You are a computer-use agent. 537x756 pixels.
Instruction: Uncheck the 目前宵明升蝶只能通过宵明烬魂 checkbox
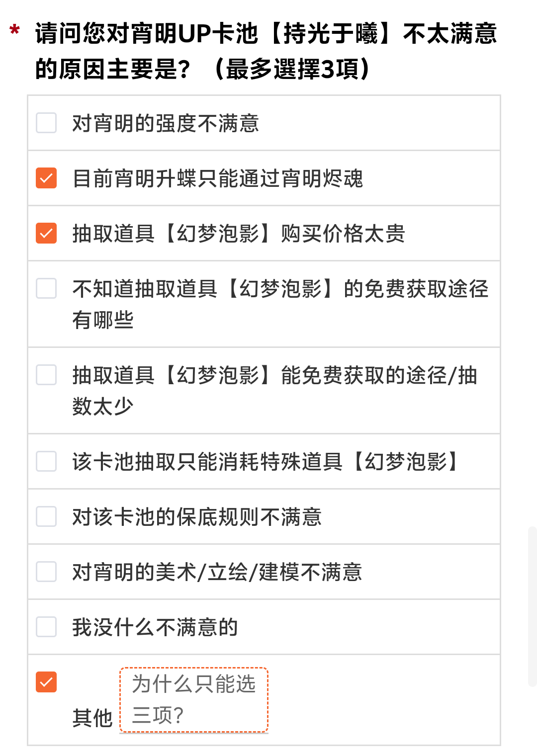coord(46,178)
